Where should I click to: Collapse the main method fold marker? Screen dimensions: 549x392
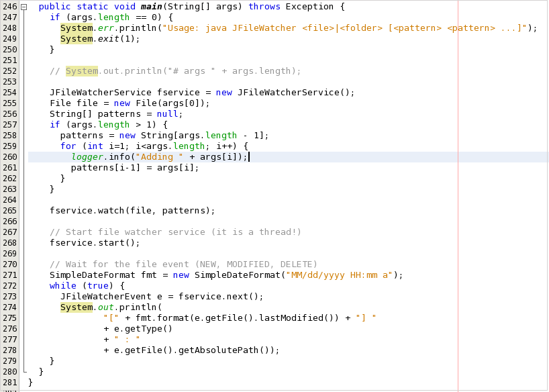23,7
